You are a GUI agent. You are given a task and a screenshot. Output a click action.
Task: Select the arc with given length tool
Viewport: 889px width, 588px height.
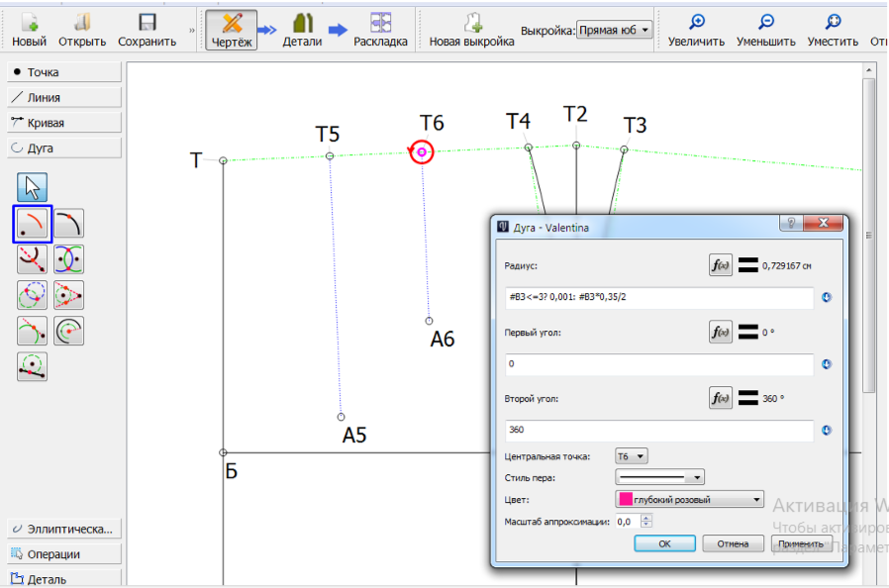[x=68, y=224]
